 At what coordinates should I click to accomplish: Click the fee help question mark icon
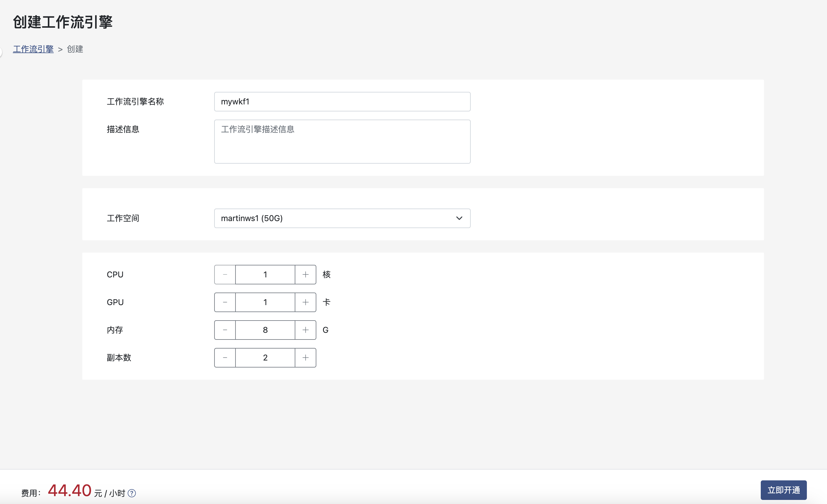coord(132,493)
